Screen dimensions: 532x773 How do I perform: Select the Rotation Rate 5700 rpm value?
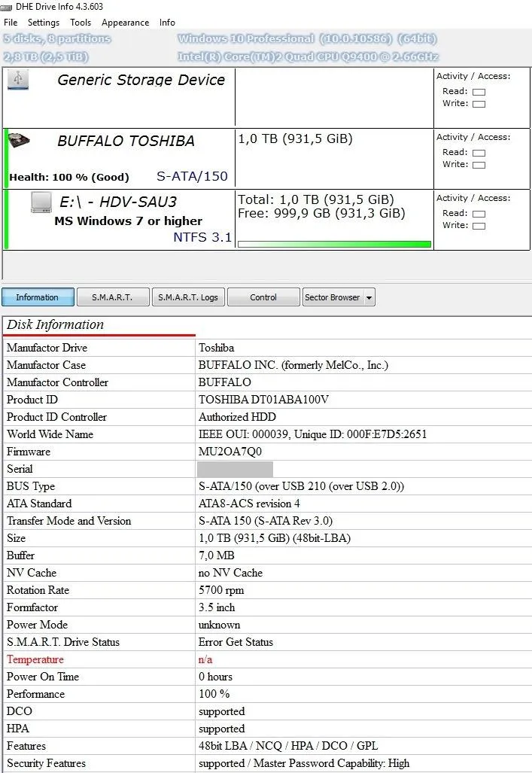221,589
